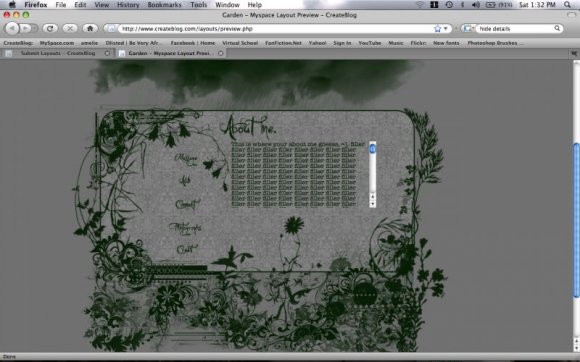Open the Firefox application menu
Viewport: 580px width, 362px height.
click(x=36, y=5)
